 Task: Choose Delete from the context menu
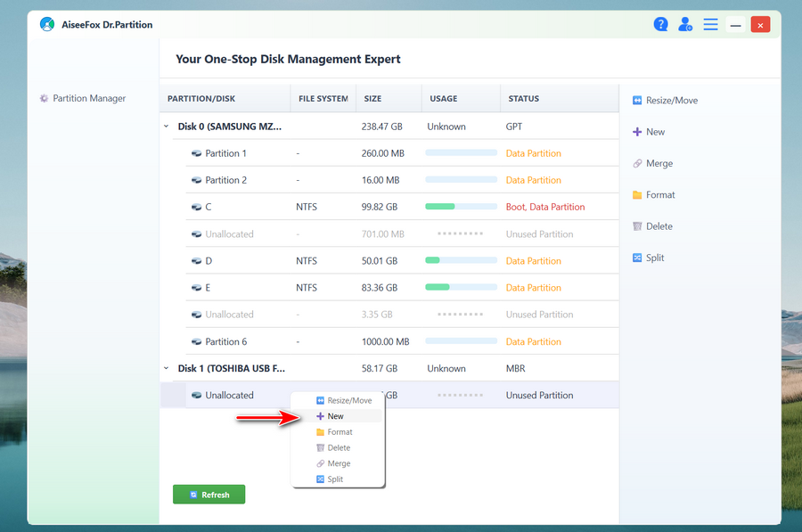(x=338, y=447)
